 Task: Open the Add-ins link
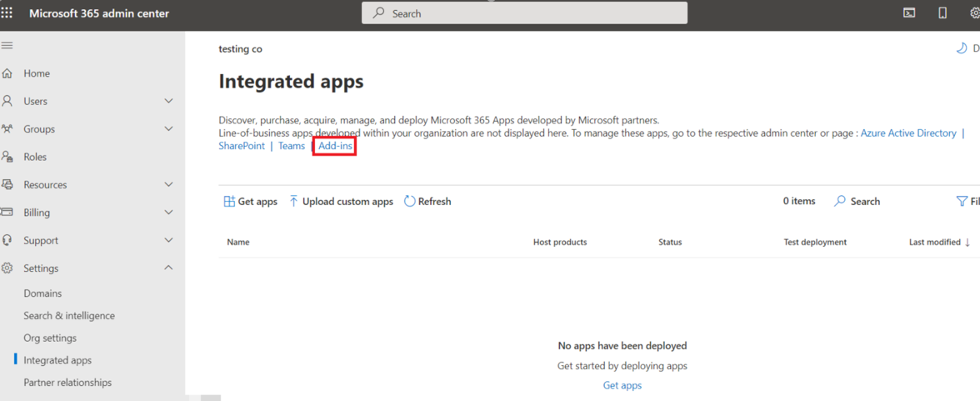click(335, 146)
